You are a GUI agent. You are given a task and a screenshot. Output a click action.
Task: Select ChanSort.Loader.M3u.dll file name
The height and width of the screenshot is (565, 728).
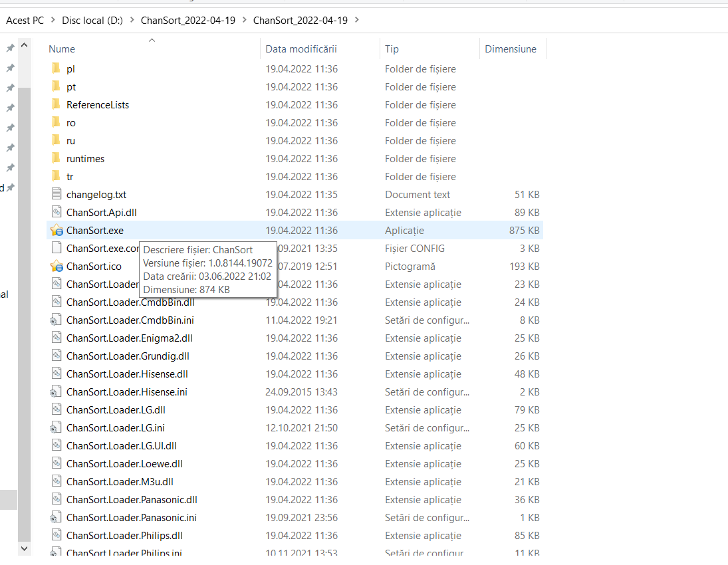(120, 482)
